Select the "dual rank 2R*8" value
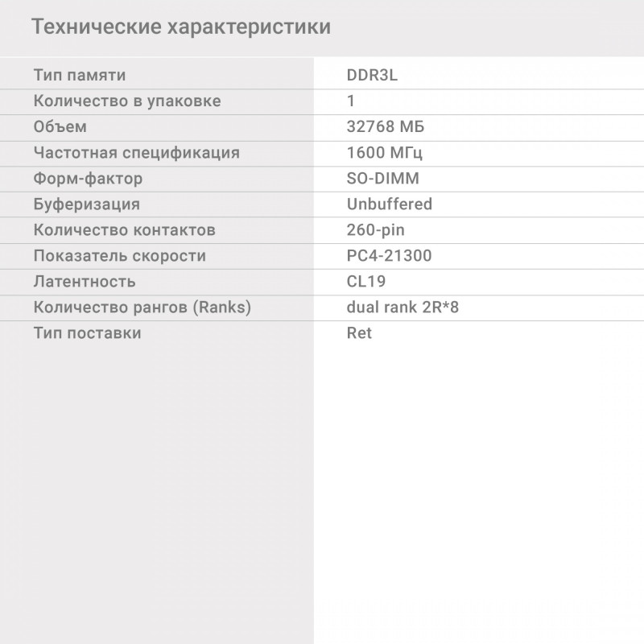644x644 pixels. tap(402, 308)
